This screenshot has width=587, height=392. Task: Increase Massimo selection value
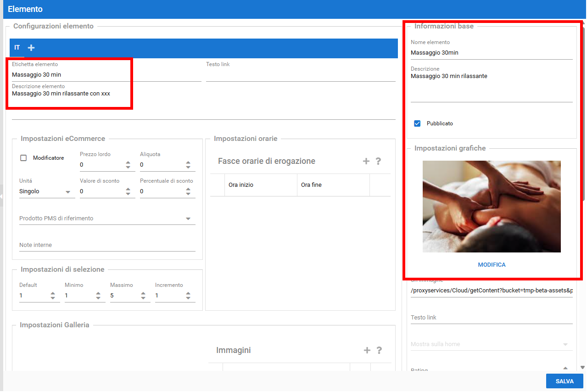[143, 293]
